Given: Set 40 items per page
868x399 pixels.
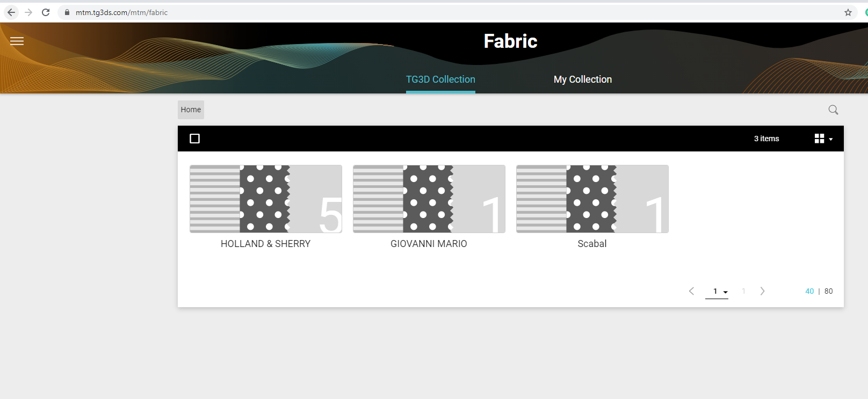Looking at the screenshot, I should 809,291.
